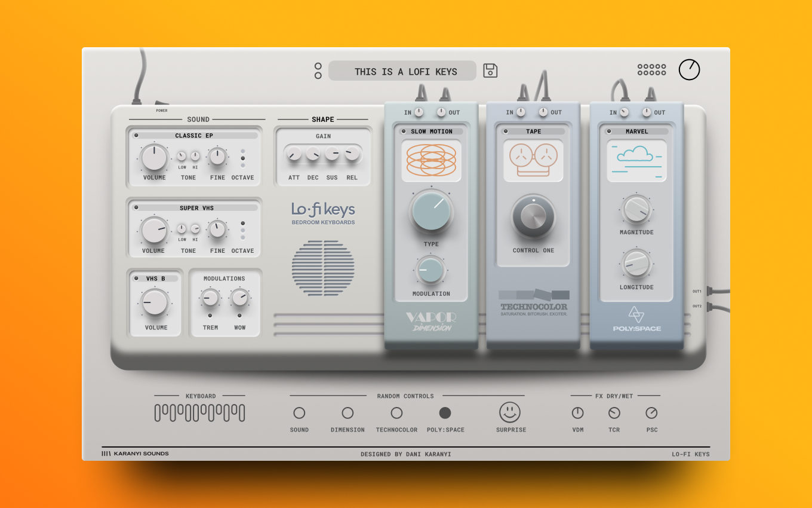Open the preset name display THIS IS A LOFI KEYS

(402, 71)
